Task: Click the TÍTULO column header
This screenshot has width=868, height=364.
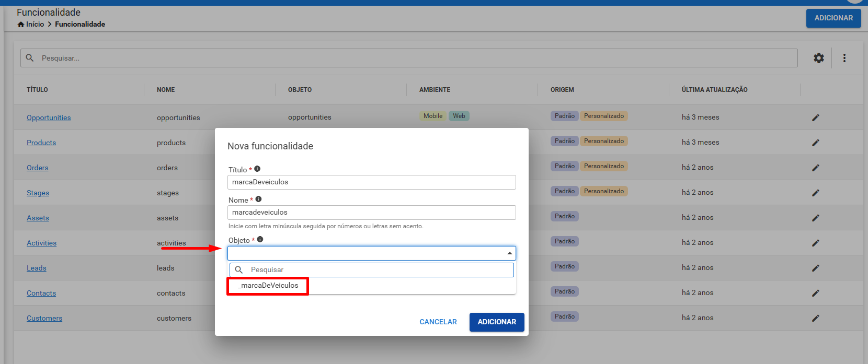Action: [37, 90]
